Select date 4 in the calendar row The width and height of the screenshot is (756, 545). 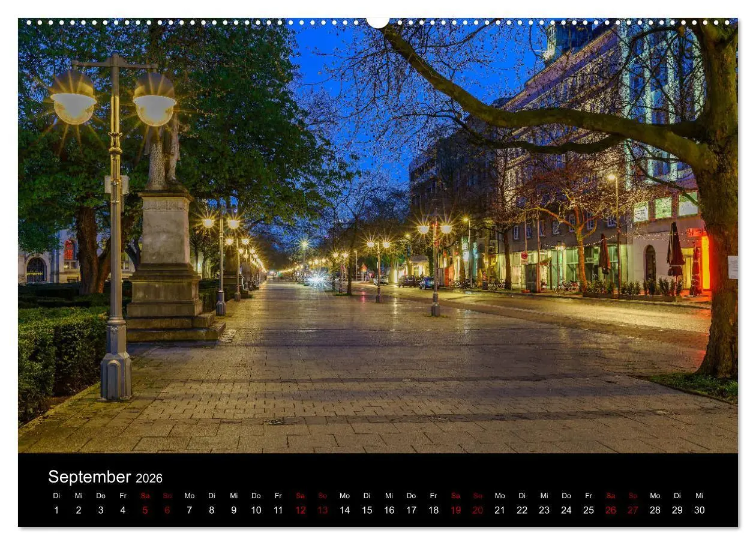click(x=123, y=510)
